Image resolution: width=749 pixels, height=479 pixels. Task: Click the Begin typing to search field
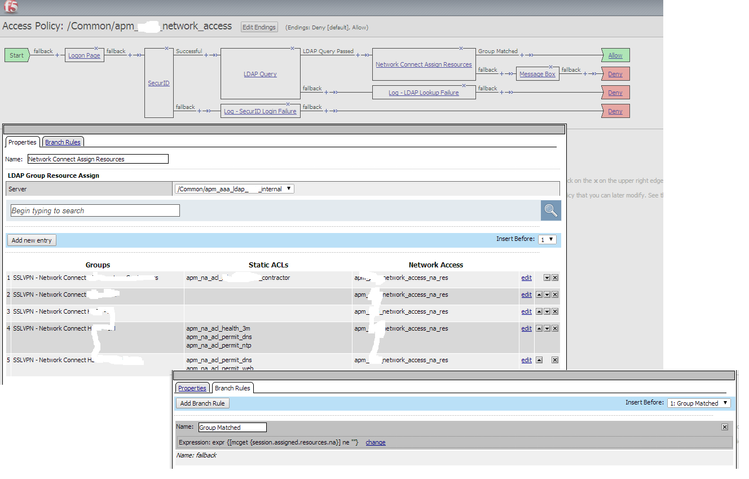click(94, 211)
